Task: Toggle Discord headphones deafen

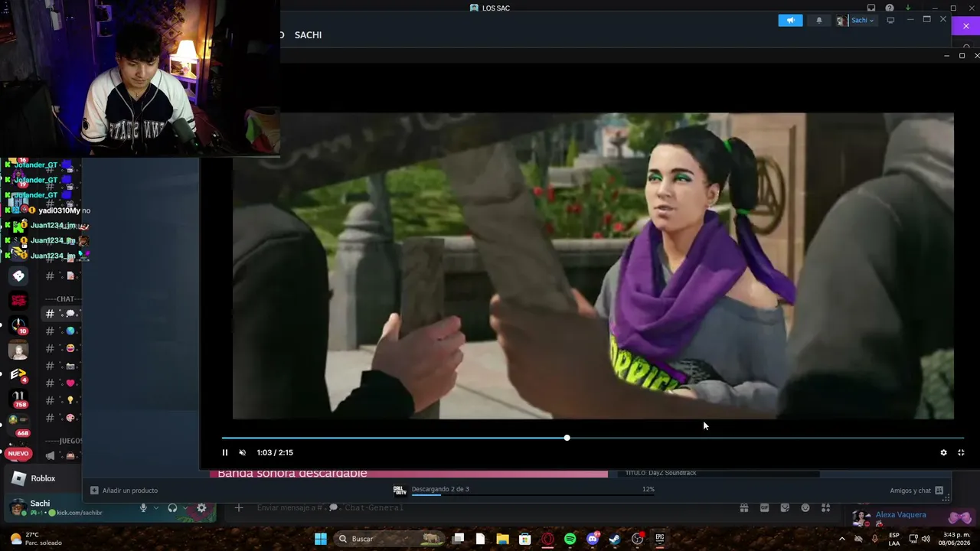Action: coord(172,508)
